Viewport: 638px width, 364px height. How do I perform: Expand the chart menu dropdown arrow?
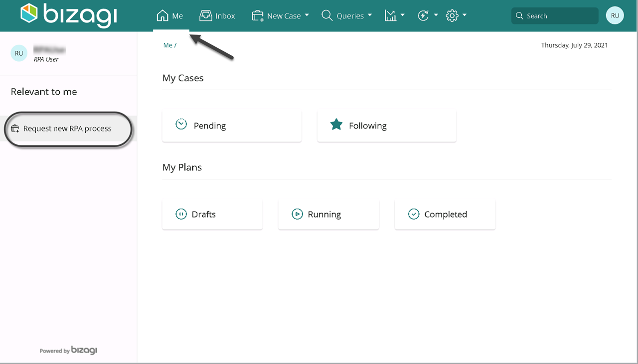tap(402, 15)
